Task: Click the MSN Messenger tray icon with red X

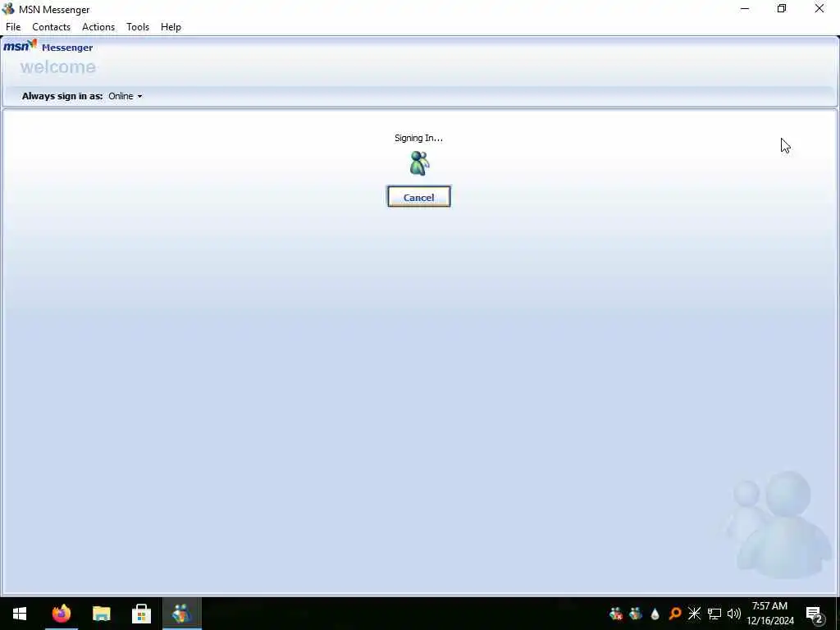Action: click(x=616, y=614)
